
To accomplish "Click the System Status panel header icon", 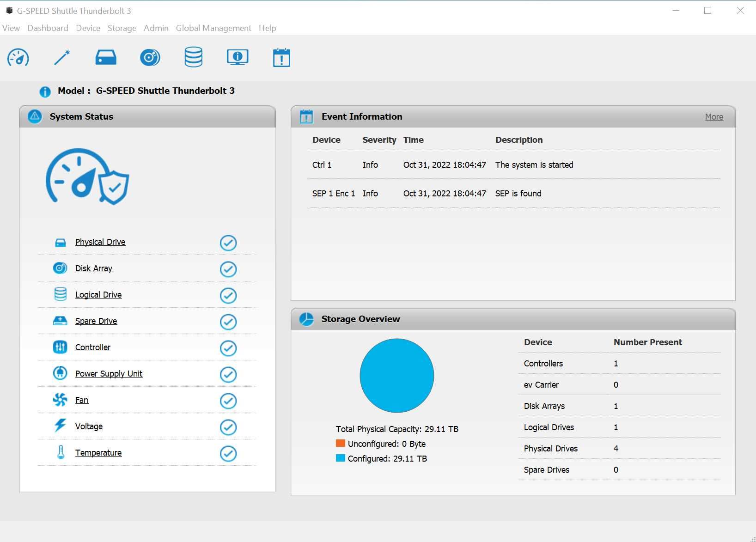I will click(35, 116).
